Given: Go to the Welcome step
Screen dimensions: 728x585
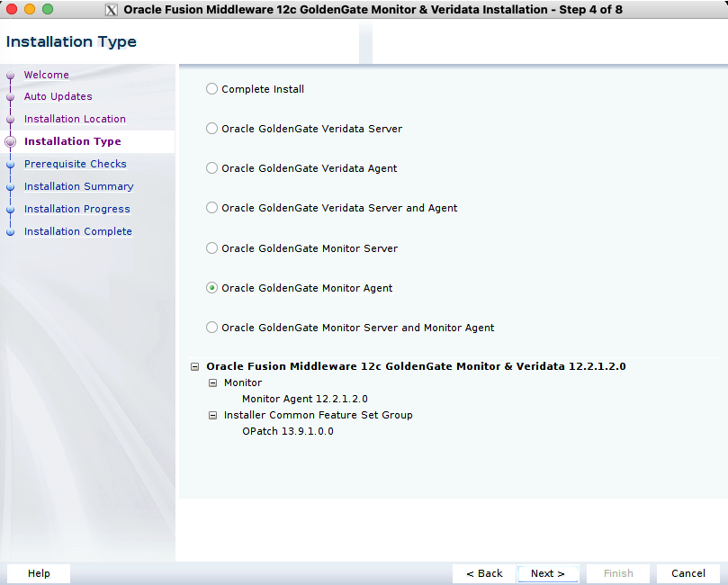Looking at the screenshot, I should pos(47,75).
